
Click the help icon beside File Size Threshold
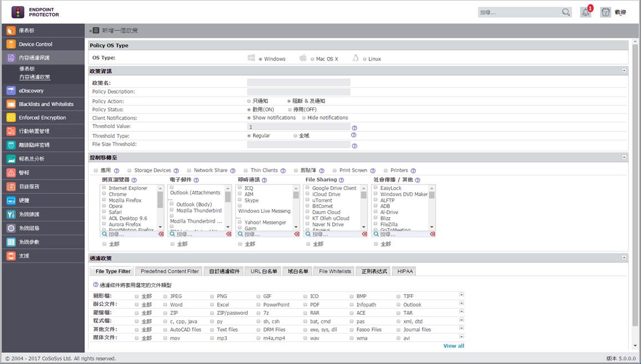(x=354, y=146)
